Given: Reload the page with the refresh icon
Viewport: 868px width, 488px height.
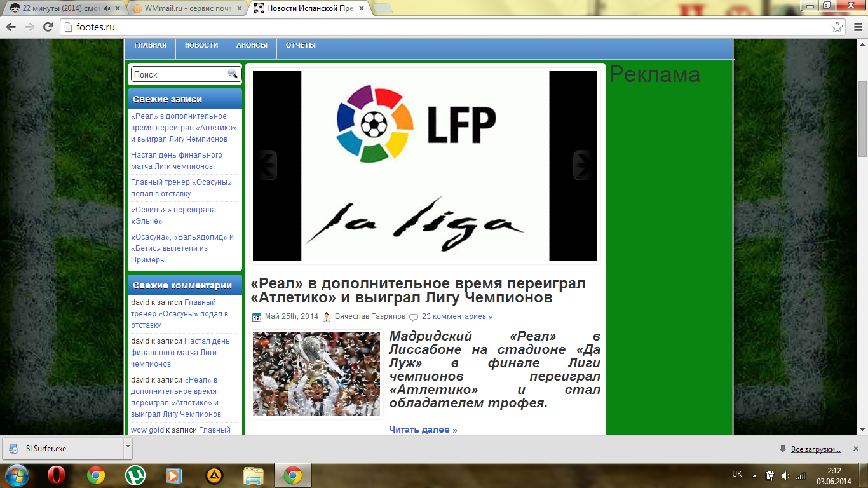Looking at the screenshot, I should 48,27.
